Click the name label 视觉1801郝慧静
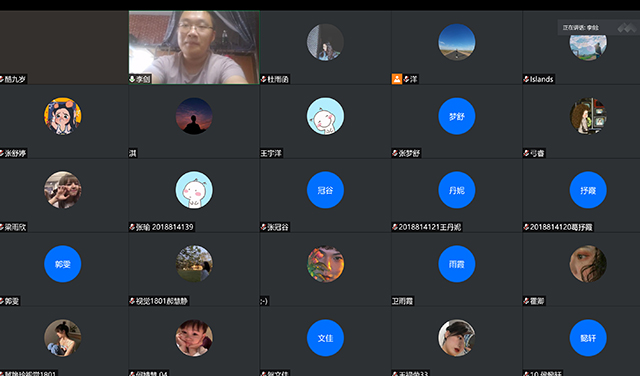640x376 pixels. [162, 301]
